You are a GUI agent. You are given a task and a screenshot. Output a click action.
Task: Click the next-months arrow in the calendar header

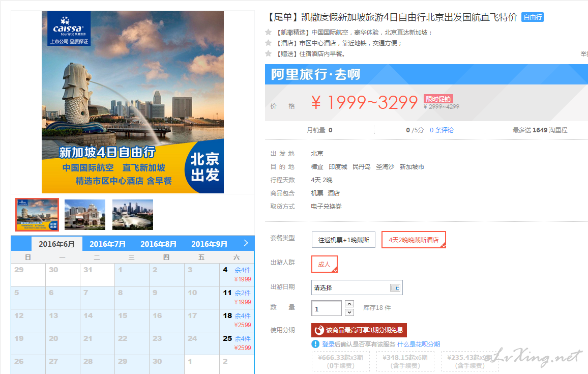(246, 243)
